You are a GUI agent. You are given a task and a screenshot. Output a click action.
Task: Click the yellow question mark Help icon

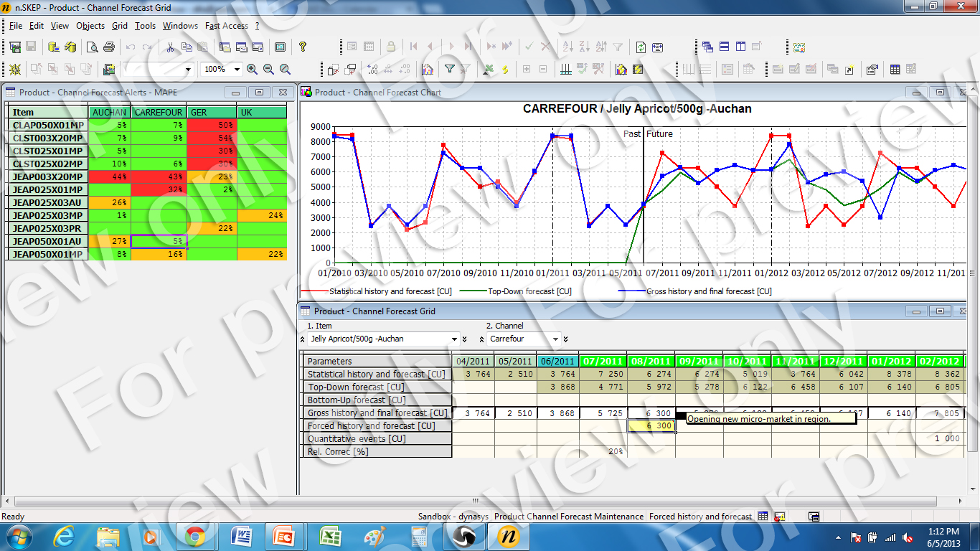pyautogui.click(x=303, y=47)
